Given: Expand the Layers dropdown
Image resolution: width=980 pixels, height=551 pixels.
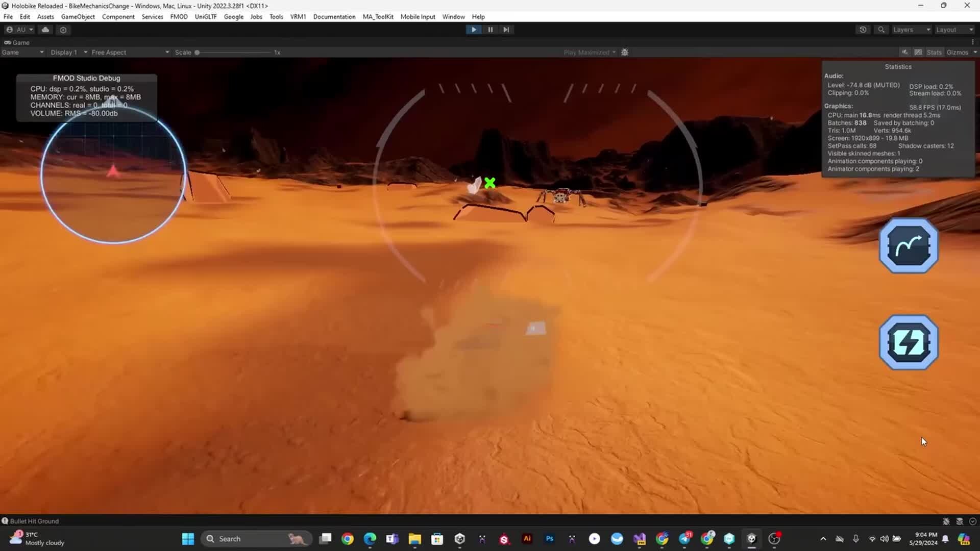Looking at the screenshot, I should (911, 30).
